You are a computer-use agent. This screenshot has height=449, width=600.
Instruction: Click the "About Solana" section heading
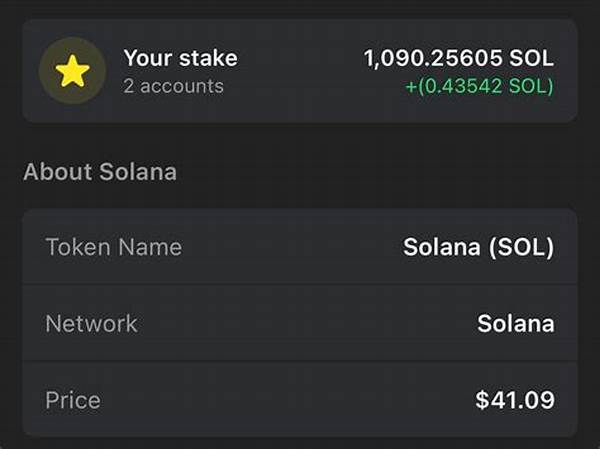100,172
